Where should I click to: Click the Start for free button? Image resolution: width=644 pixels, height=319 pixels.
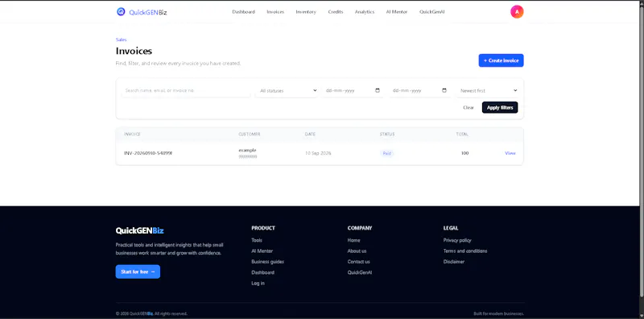138,271
